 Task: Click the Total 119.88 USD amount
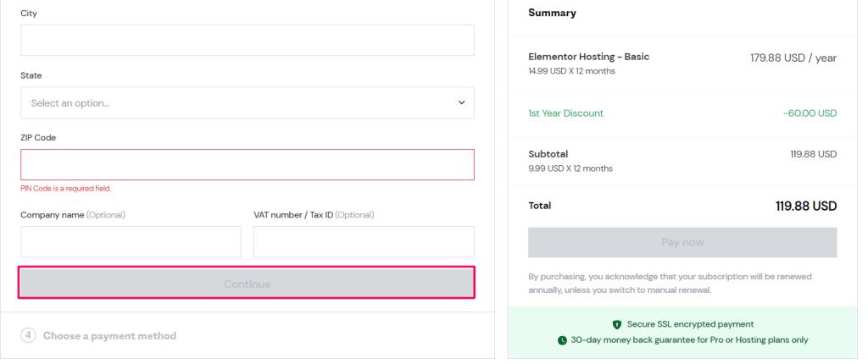click(x=806, y=207)
